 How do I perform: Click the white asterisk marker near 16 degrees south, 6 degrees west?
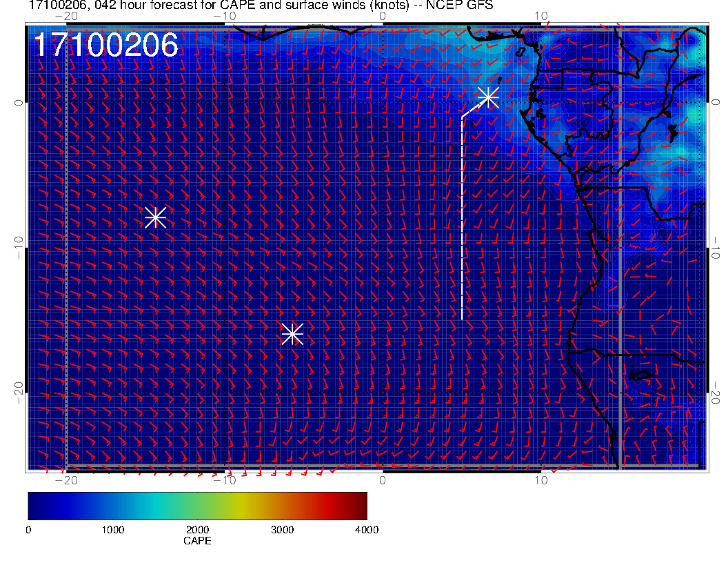click(x=292, y=334)
